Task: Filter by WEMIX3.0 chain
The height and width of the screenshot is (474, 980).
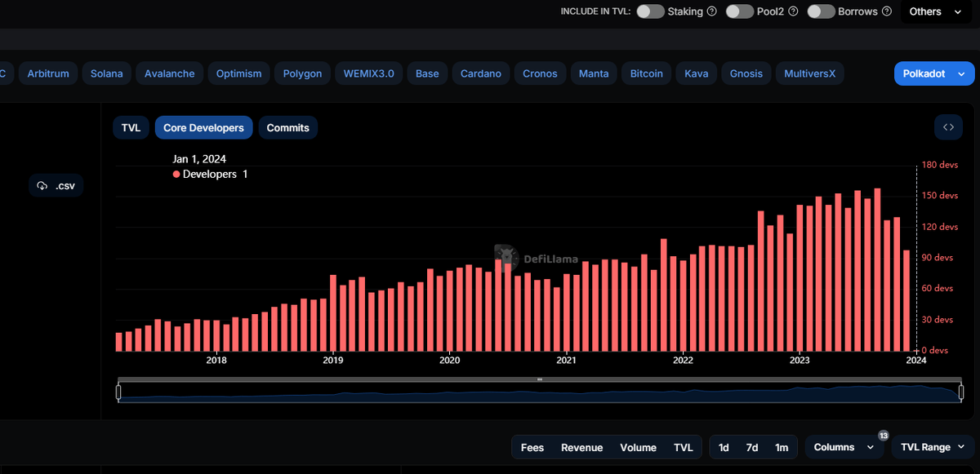Action: point(368,73)
